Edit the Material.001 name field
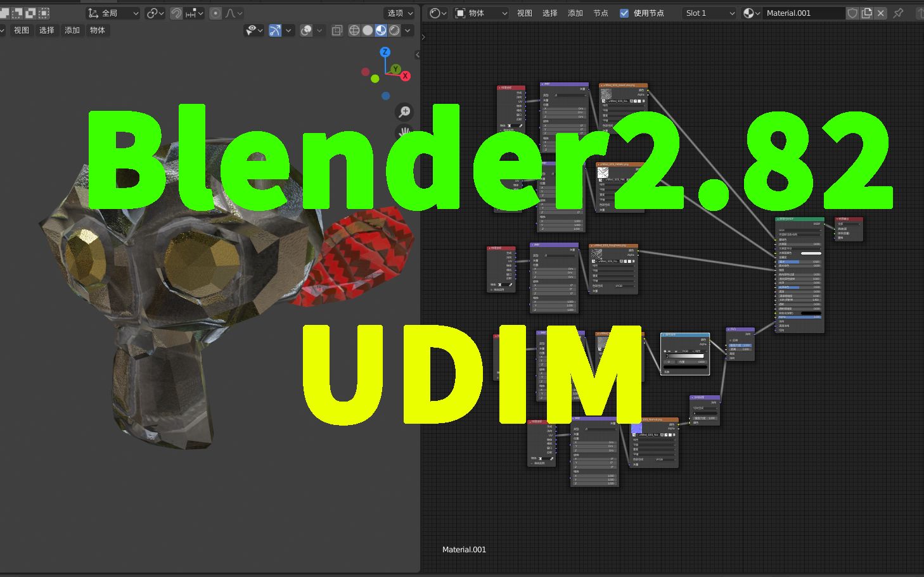 [804, 13]
